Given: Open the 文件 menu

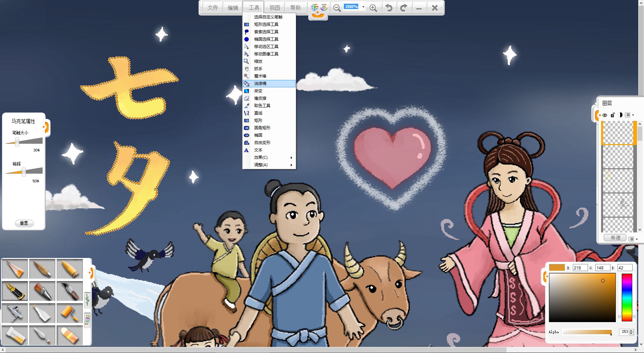Looking at the screenshot, I should pos(212,8).
